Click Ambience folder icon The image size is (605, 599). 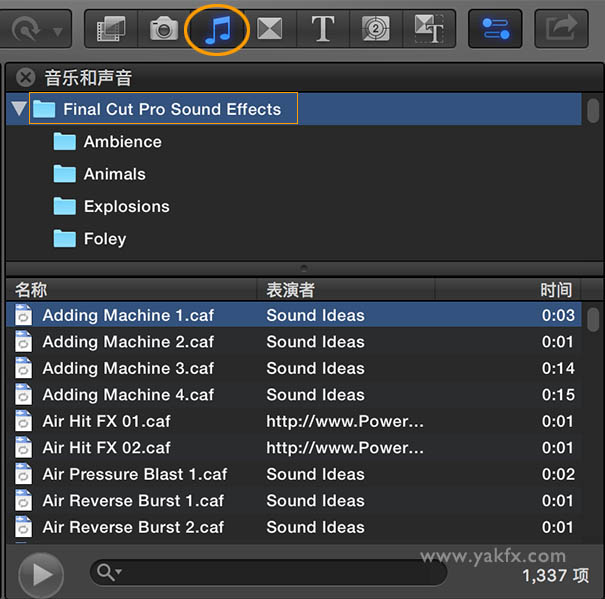point(64,141)
